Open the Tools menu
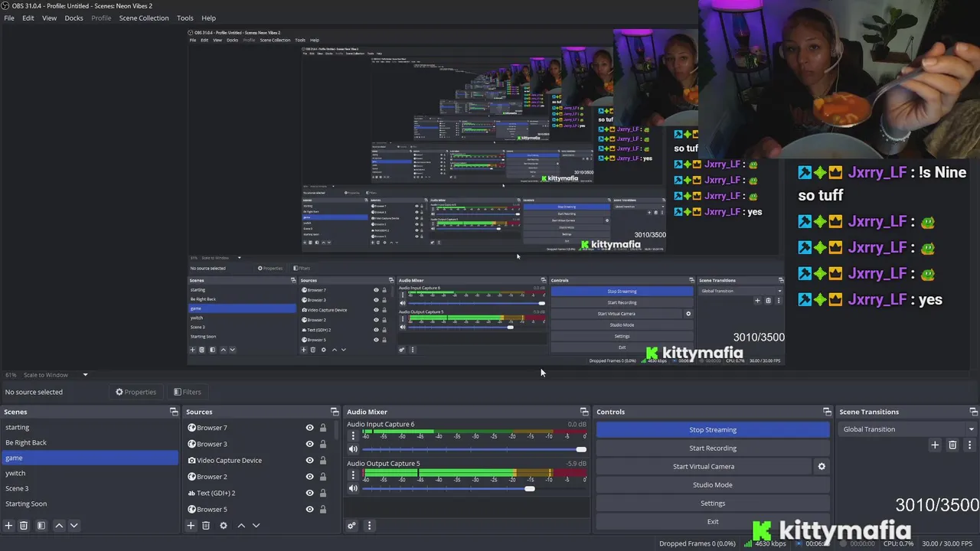 [185, 18]
